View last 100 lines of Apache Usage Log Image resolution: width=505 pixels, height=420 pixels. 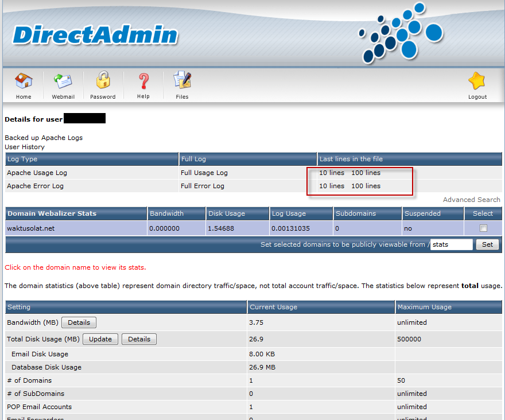[x=366, y=173]
